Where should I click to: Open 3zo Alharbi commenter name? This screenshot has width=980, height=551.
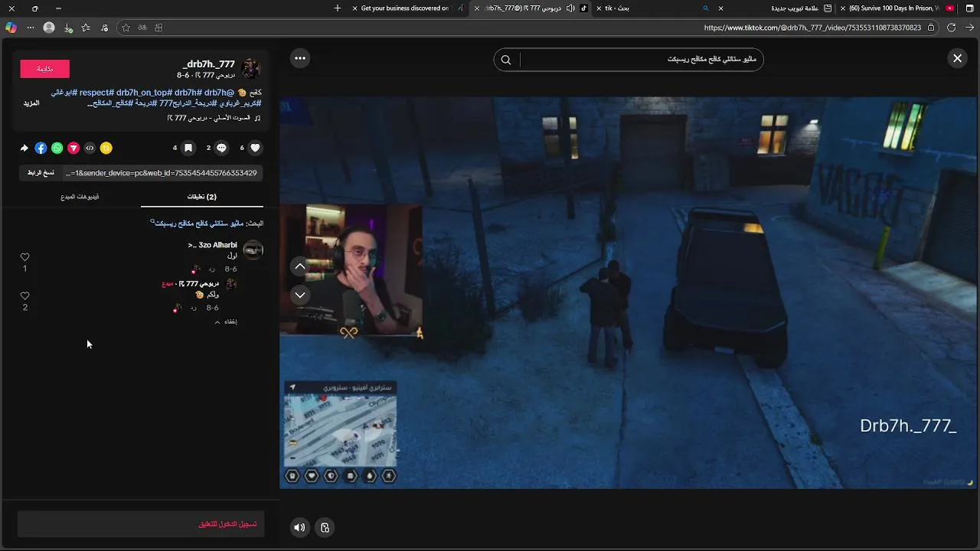click(212, 245)
